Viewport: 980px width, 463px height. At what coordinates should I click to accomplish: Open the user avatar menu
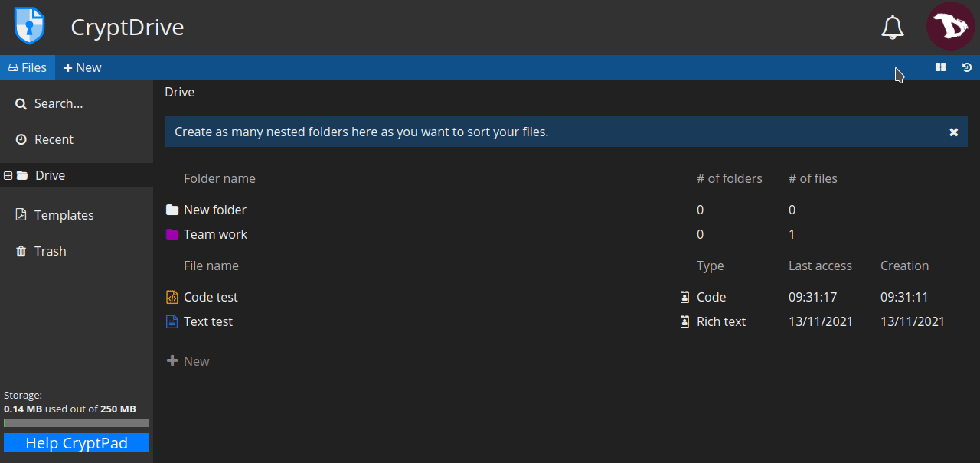coord(950,26)
